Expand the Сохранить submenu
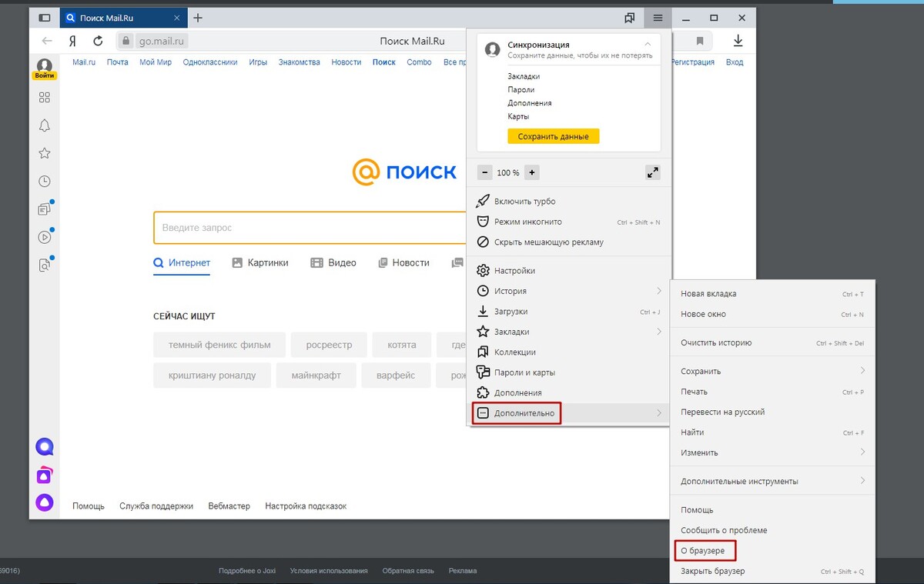 [862, 371]
